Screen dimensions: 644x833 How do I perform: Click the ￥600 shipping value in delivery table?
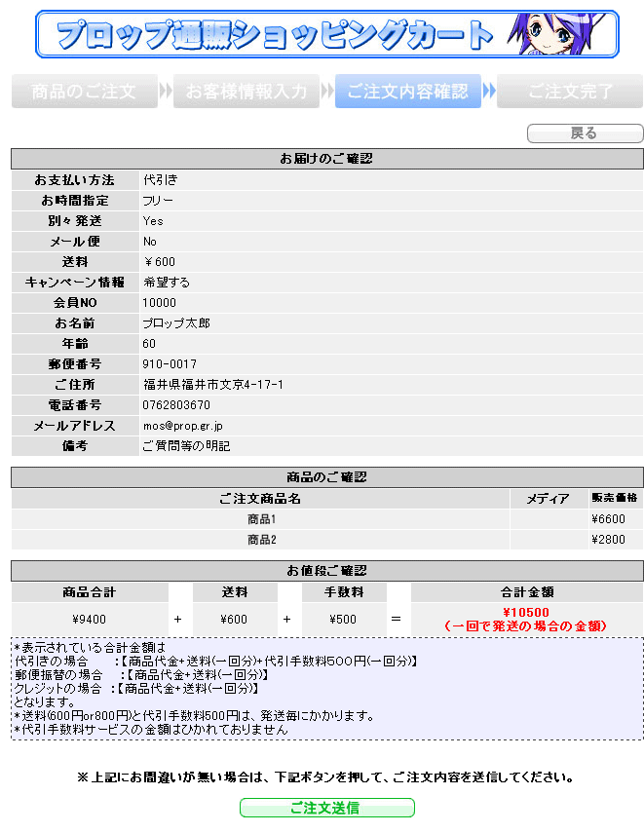[x=159, y=262]
